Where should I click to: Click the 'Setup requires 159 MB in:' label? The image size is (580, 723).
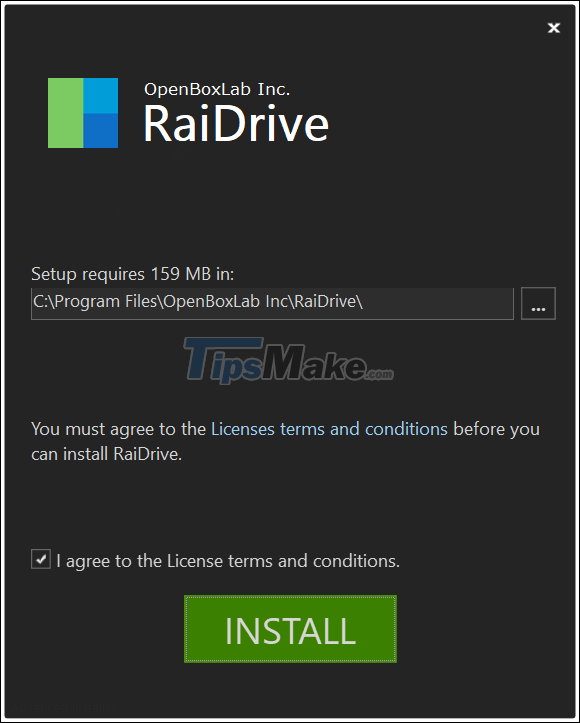click(x=133, y=274)
